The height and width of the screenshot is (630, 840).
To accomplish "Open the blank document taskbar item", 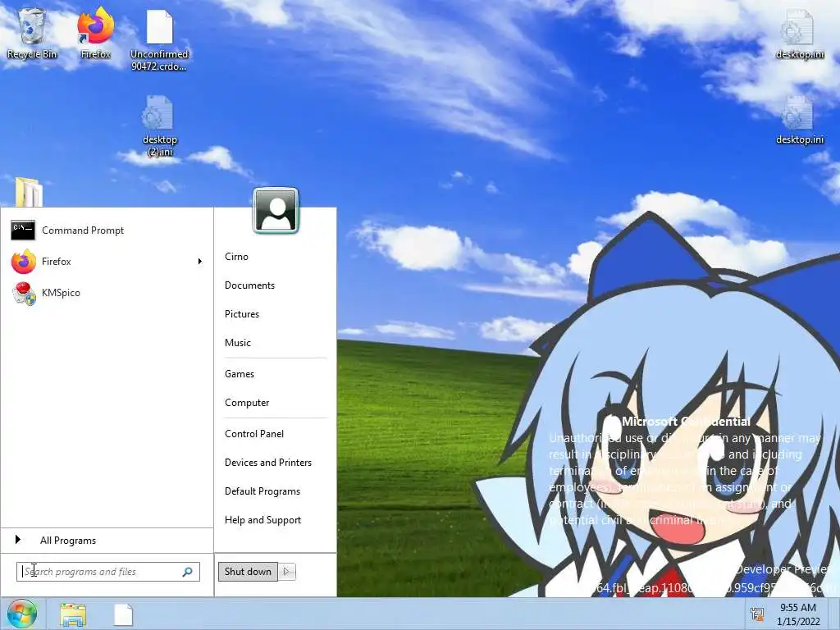I will (x=123, y=614).
